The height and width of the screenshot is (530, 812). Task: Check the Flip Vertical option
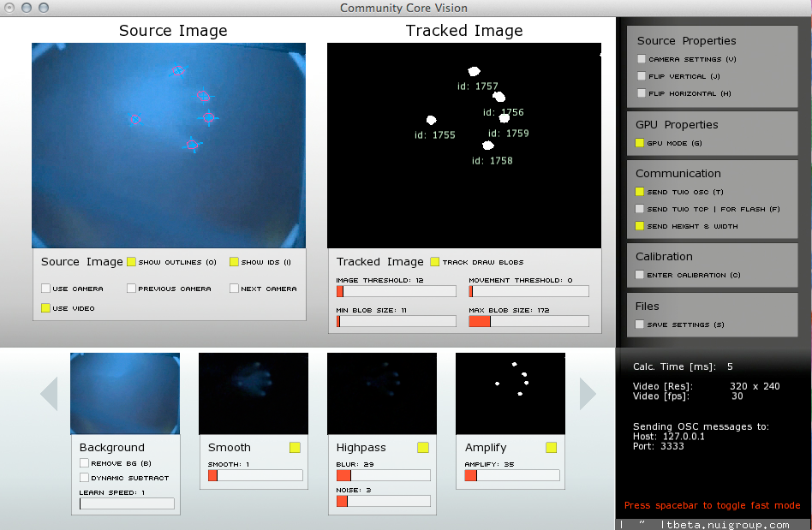tap(641, 76)
